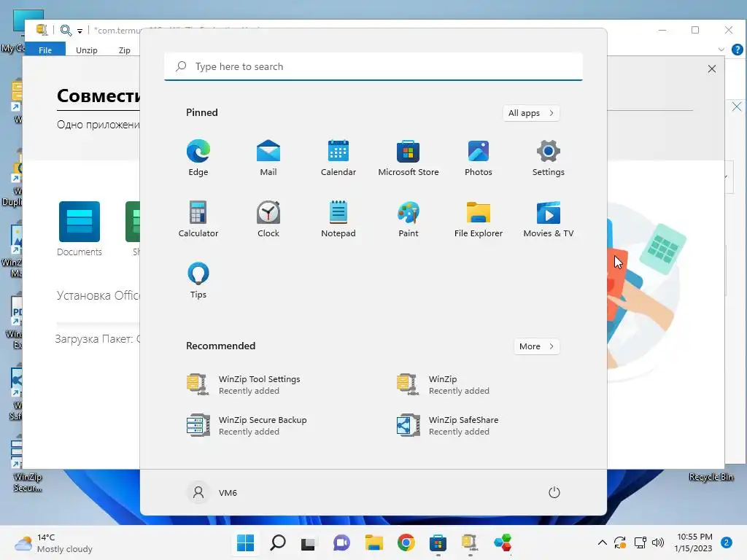Open notification center badge

[727, 542]
